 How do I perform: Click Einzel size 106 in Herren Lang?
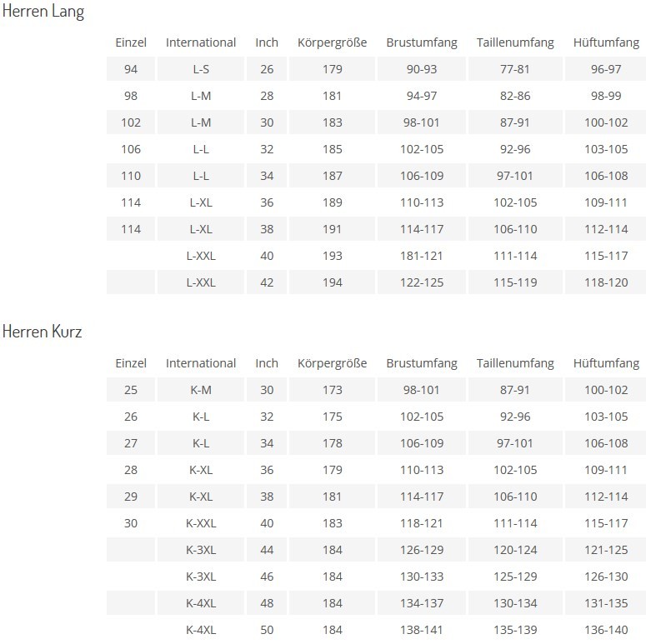point(131,149)
